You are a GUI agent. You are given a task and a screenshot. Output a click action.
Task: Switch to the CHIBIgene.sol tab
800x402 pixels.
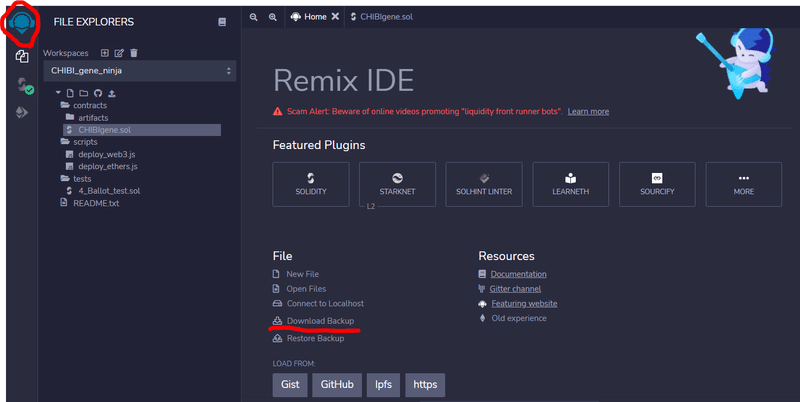coord(382,17)
